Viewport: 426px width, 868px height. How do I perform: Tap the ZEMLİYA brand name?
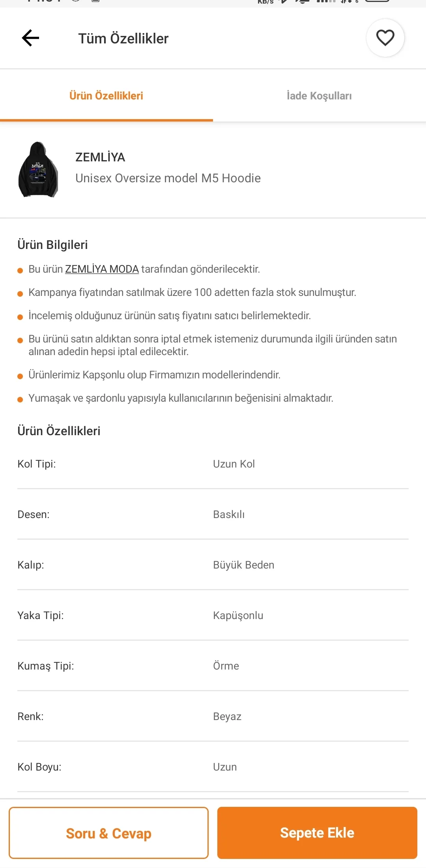(x=100, y=157)
